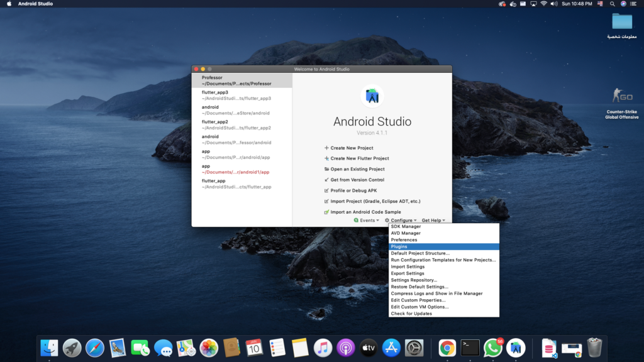Viewport: 644px width, 362px height.
Task: Open Edit Custom Properties entry
Action: [x=443, y=300]
